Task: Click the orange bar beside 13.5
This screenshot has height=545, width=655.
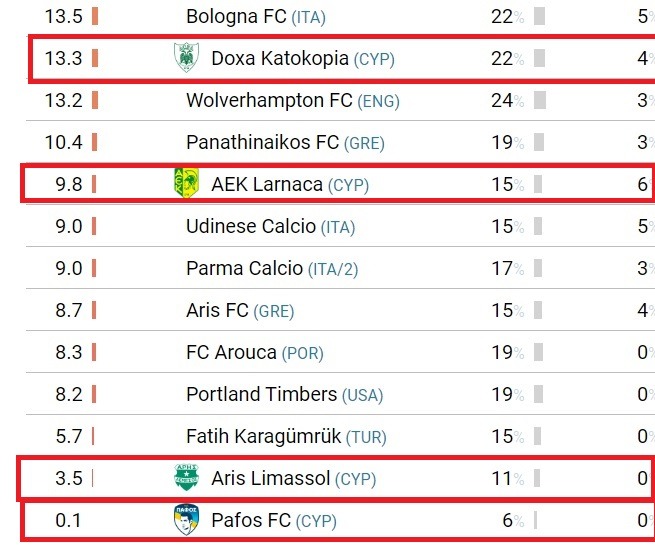Action: tap(95, 17)
